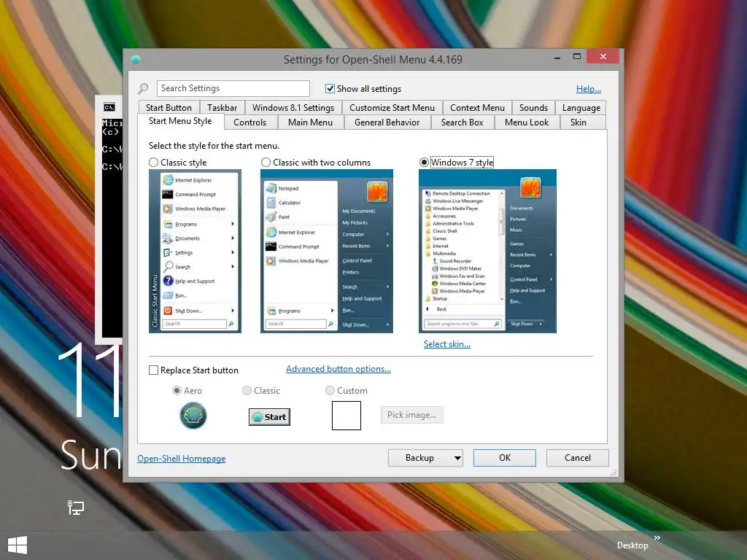747x560 pixels.
Task: Select the Classic style radio button
Action: [153, 163]
